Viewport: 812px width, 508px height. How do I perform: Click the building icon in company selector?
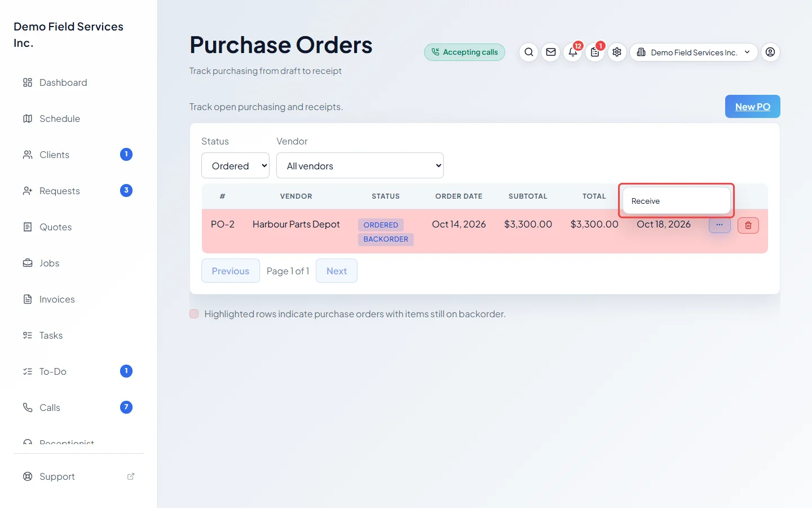641,52
